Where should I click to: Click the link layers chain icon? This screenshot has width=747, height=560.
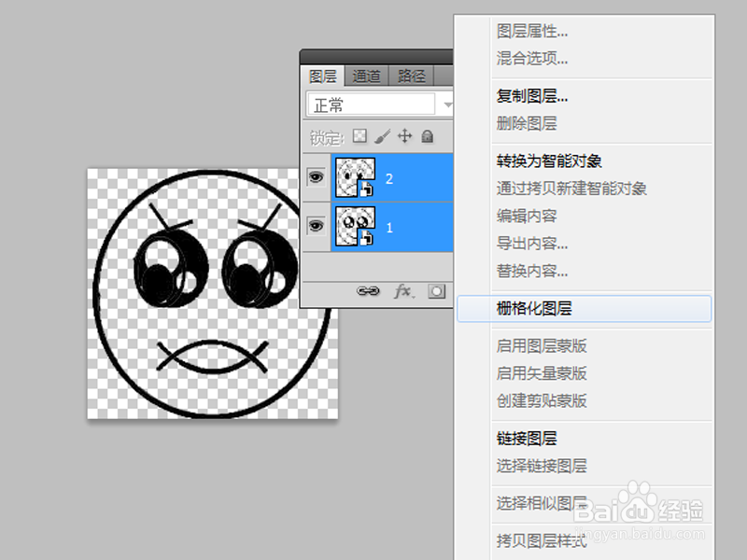point(368,291)
